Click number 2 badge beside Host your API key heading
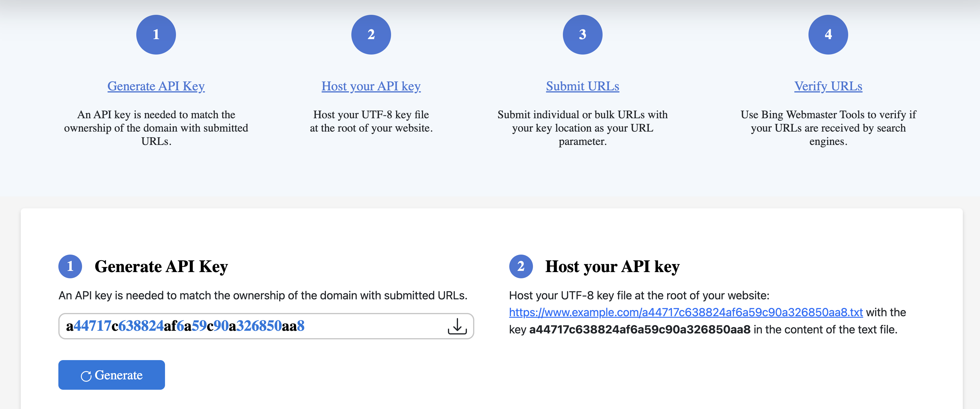The height and width of the screenshot is (409, 980). tap(521, 266)
